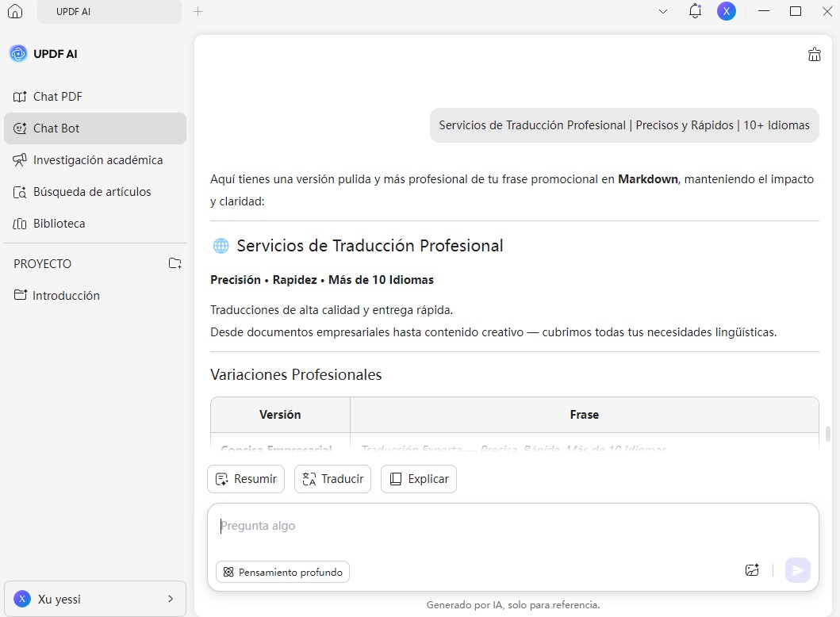Viewport: 840px width, 617px height.
Task: Open the notifications bell
Action: 695,11
